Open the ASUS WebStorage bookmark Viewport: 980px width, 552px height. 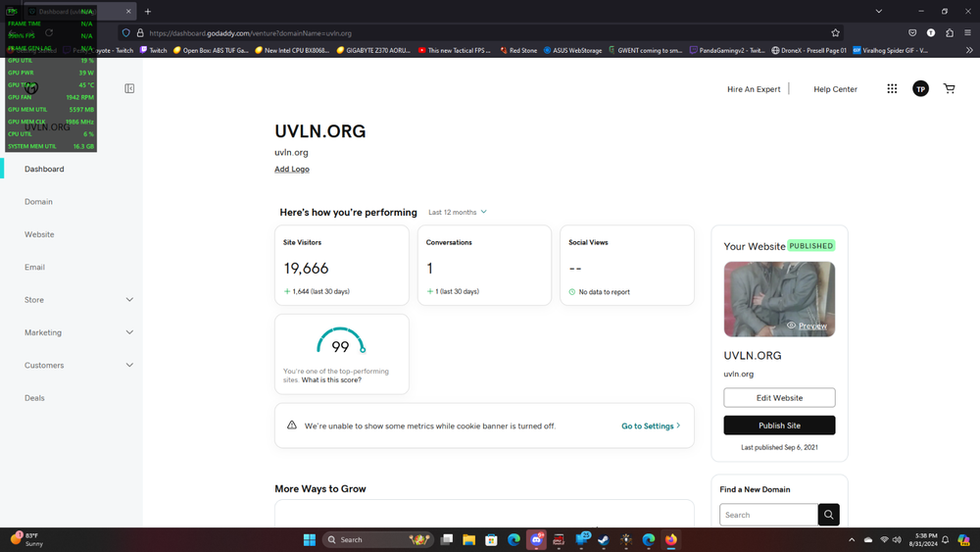pyautogui.click(x=572, y=51)
